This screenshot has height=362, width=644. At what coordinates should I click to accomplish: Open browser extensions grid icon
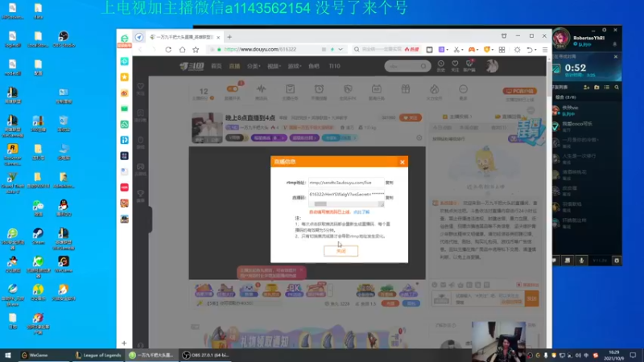(502, 50)
